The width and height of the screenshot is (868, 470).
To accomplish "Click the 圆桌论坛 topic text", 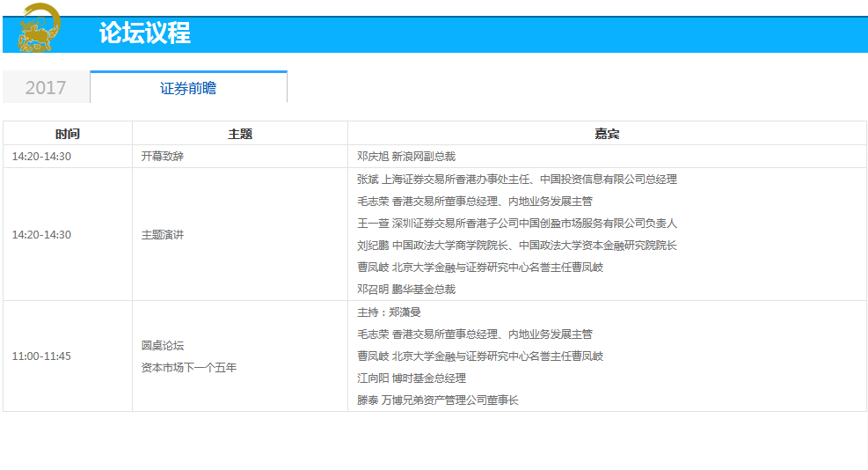I will 162,345.
